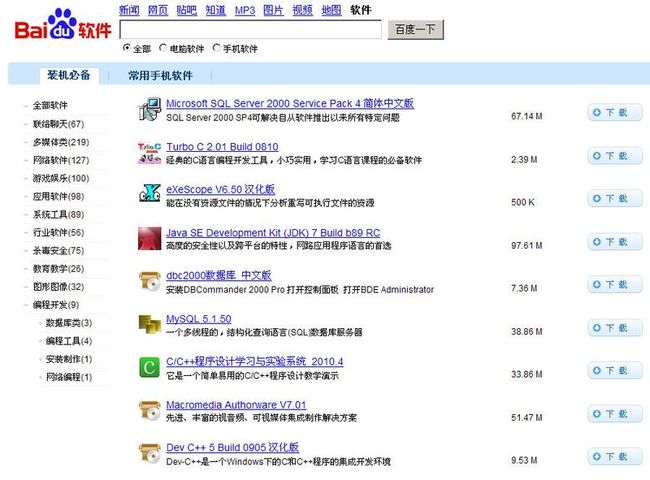
Task: Select the 游戏娱乐(100) category
Action: 61,178
